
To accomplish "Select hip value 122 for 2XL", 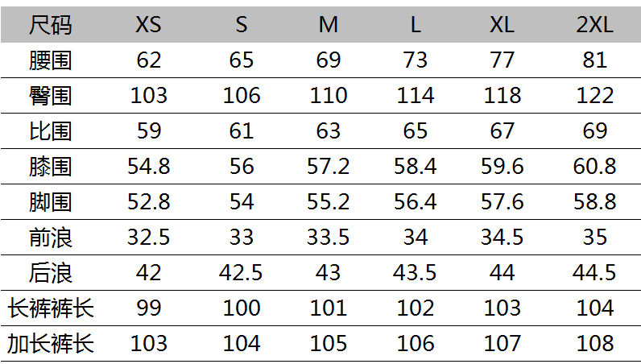I will [x=595, y=96].
